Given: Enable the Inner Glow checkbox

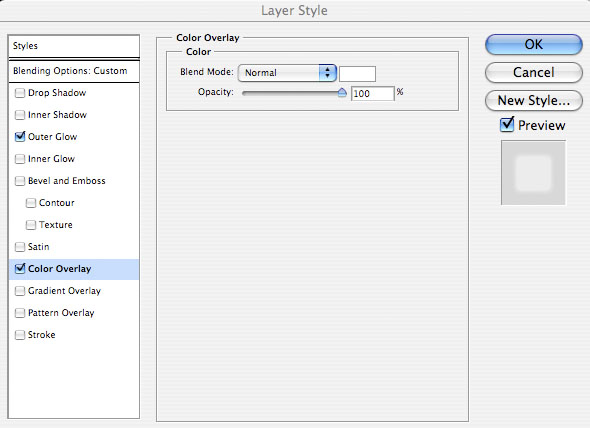Looking at the screenshot, I should pos(20,159).
